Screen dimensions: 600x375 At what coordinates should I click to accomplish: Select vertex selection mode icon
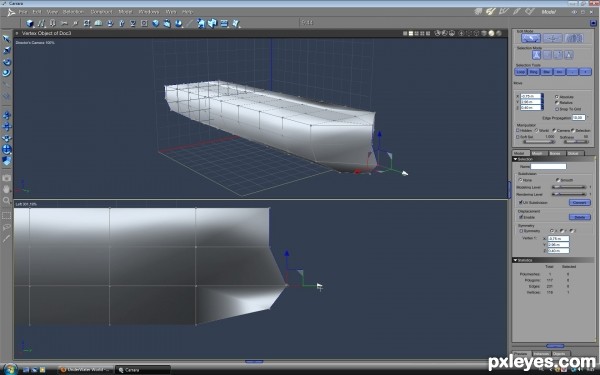point(536,55)
